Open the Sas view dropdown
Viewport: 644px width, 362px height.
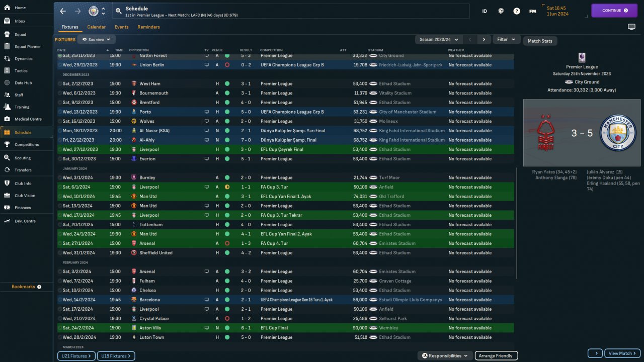[x=97, y=39]
